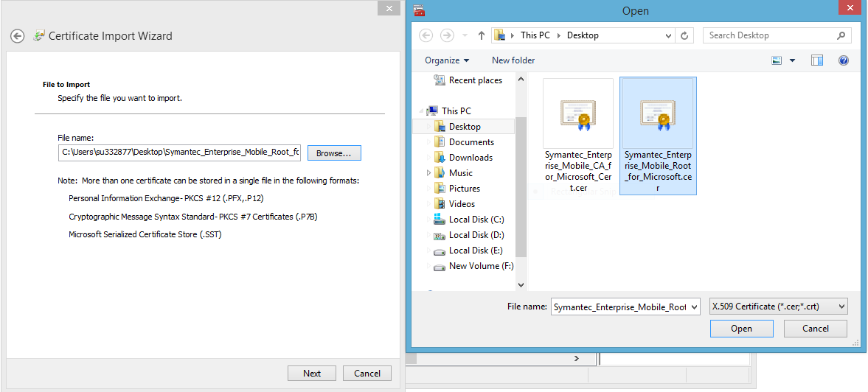Click This PC in the breadcrumb path
This screenshot has width=868, height=392.
(535, 35)
